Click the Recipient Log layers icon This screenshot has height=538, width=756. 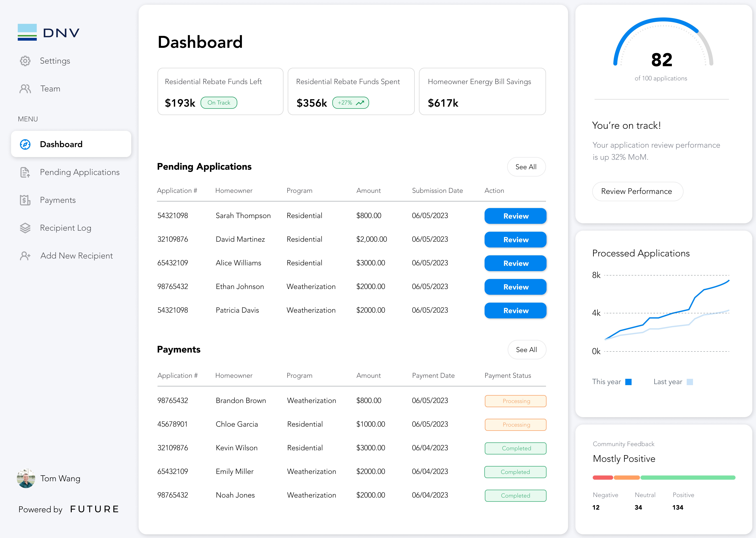click(25, 228)
